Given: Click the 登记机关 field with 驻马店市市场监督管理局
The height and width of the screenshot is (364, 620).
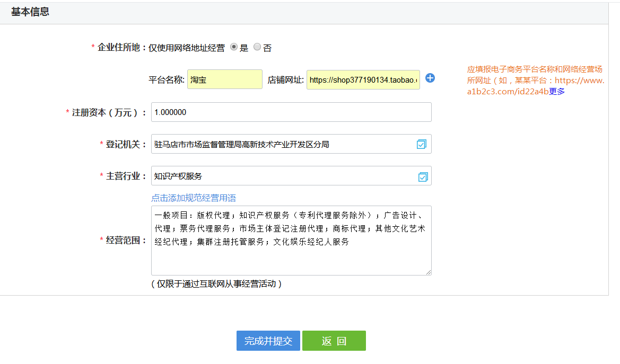Looking at the screenshot, I should coord(291,144).
